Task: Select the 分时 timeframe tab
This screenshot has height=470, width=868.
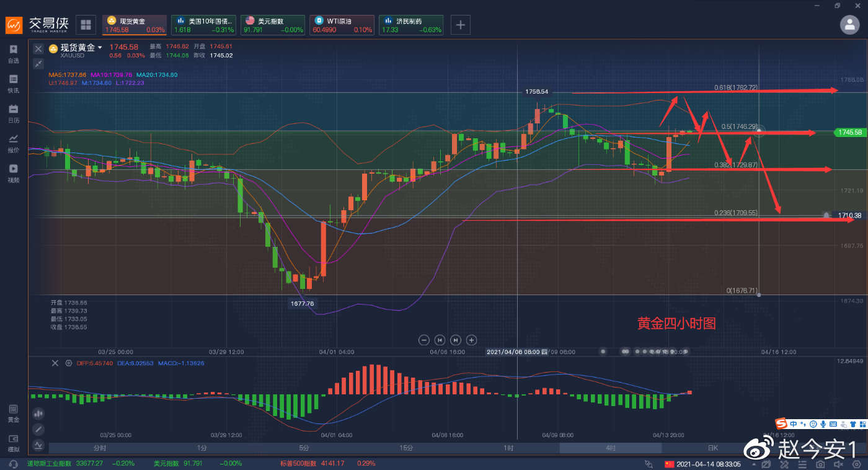Action: click(100, 448)
